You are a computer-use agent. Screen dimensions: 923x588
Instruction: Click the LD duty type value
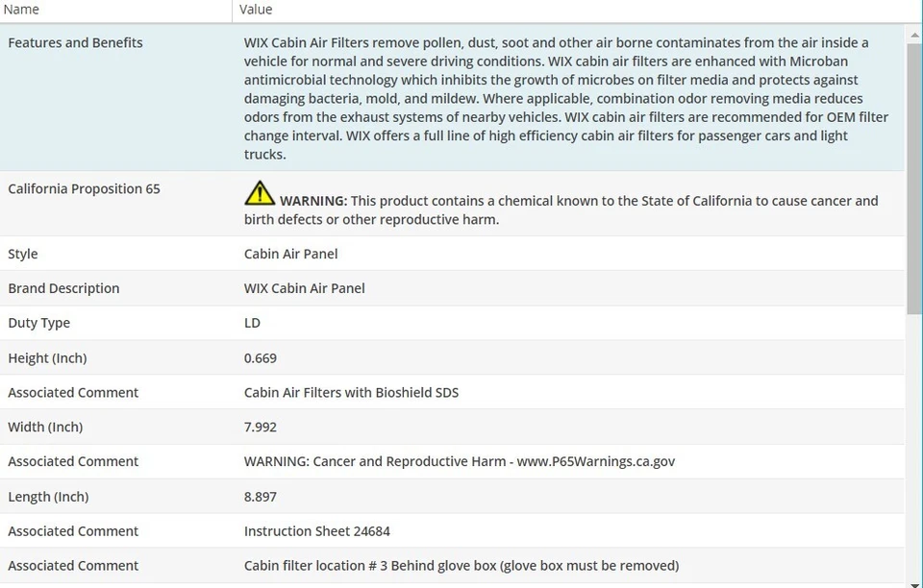252,324
